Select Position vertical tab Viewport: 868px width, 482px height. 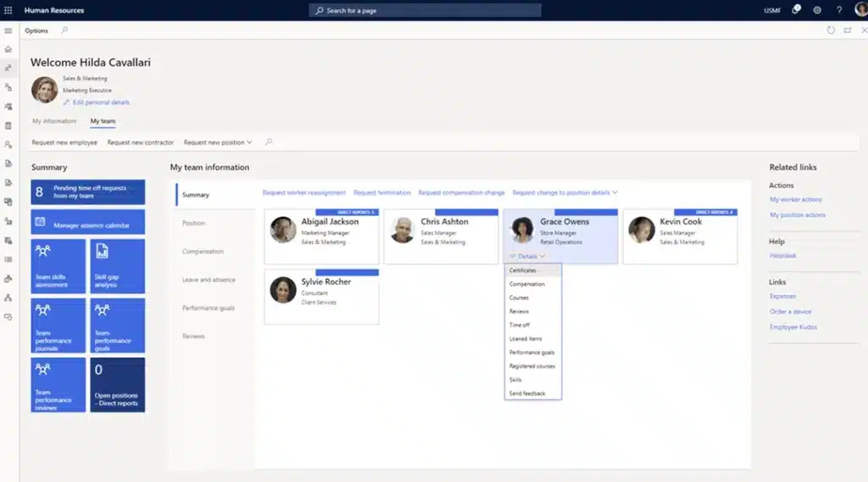[194, 223]
